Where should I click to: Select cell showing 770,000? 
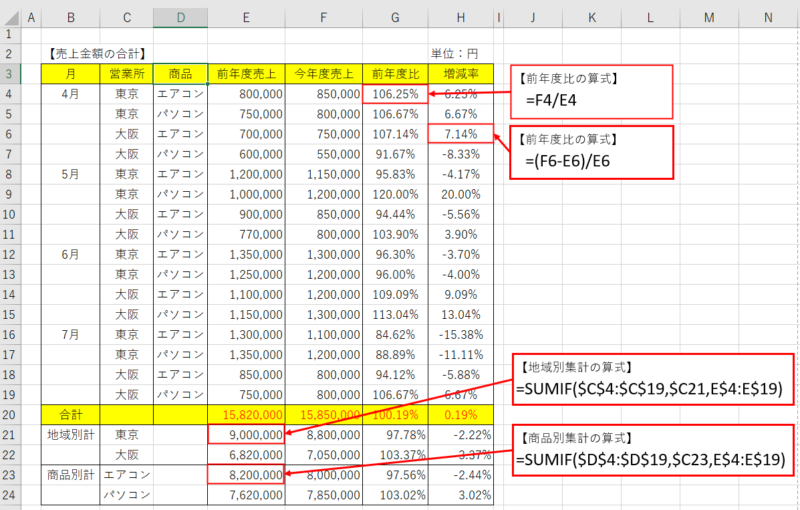(246, 235)
